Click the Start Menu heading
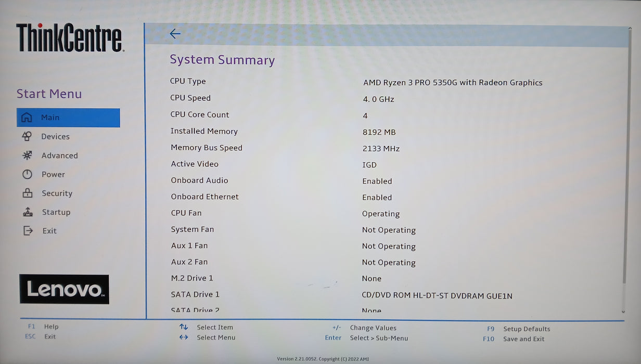Image resolution: width=641 pixels, height=364 pixels. coord(49,94)
